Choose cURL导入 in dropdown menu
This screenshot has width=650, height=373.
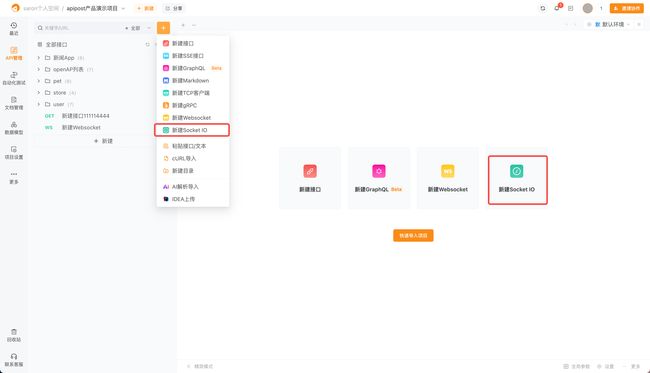(x=193, y=158)
